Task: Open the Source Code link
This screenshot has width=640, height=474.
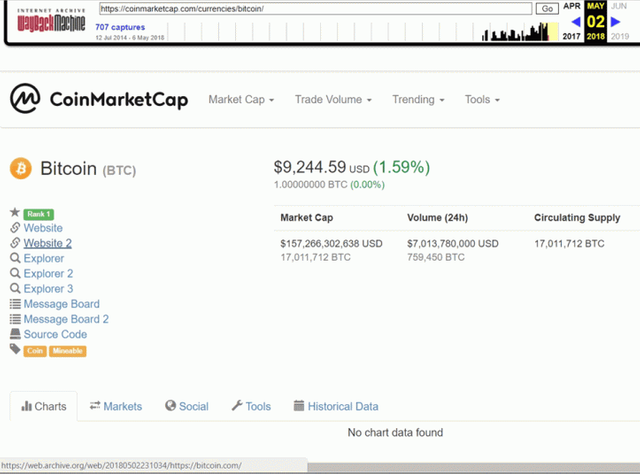Action: (56, 334)
